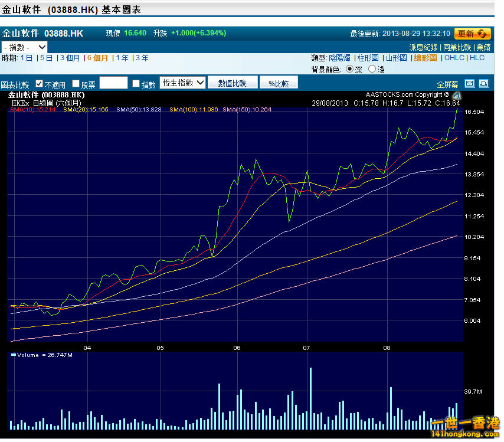
Task: Open the - 指數 - dropdown
Action: 24,47
